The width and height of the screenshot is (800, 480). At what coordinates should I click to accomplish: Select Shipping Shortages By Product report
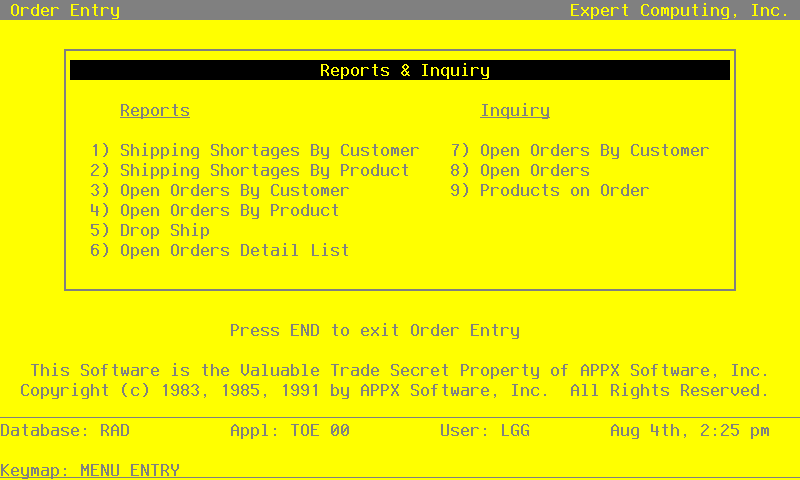pos(249,170)
